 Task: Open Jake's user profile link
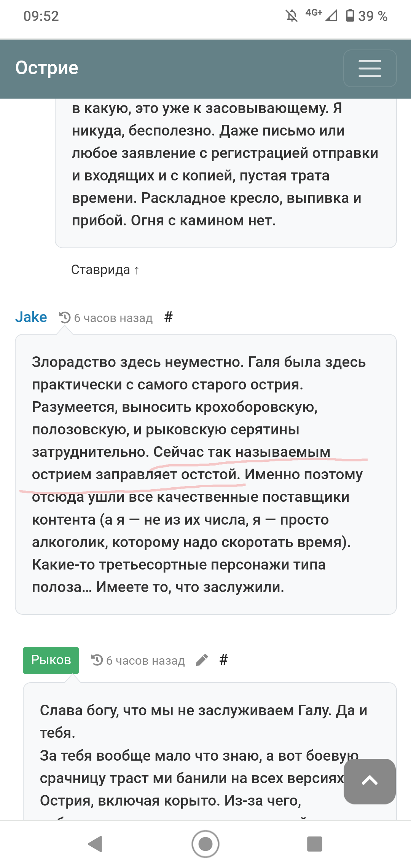point(31,317)
